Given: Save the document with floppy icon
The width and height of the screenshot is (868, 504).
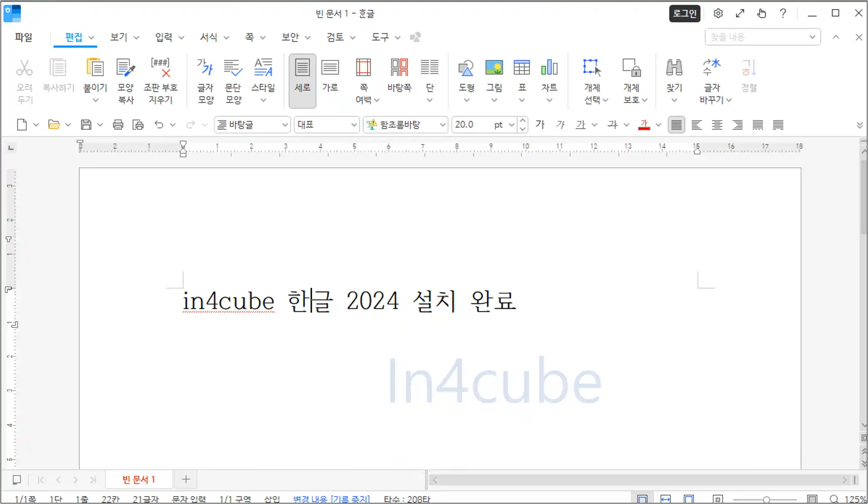Looking at the screenshot, I should click(86, 124).
